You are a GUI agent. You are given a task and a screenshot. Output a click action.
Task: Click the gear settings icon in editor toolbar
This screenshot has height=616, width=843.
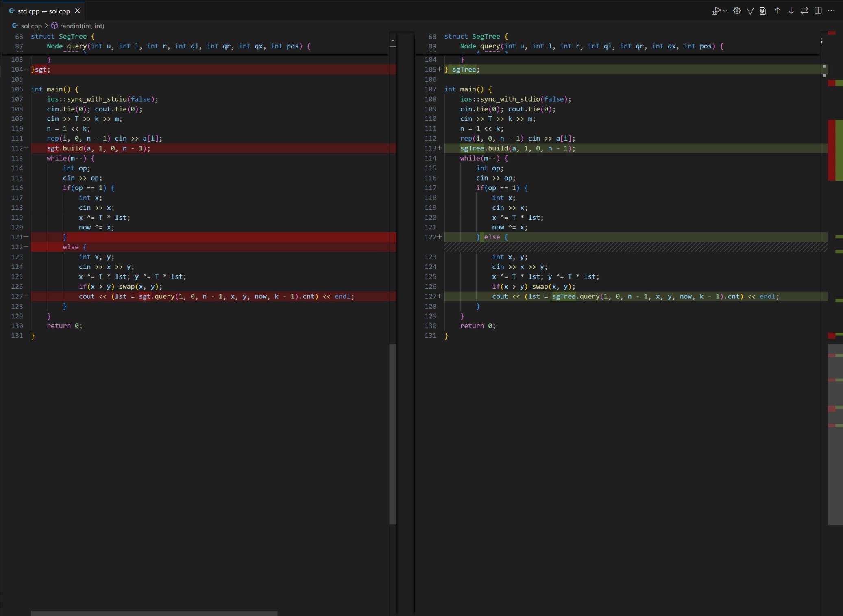coord(736,11)
